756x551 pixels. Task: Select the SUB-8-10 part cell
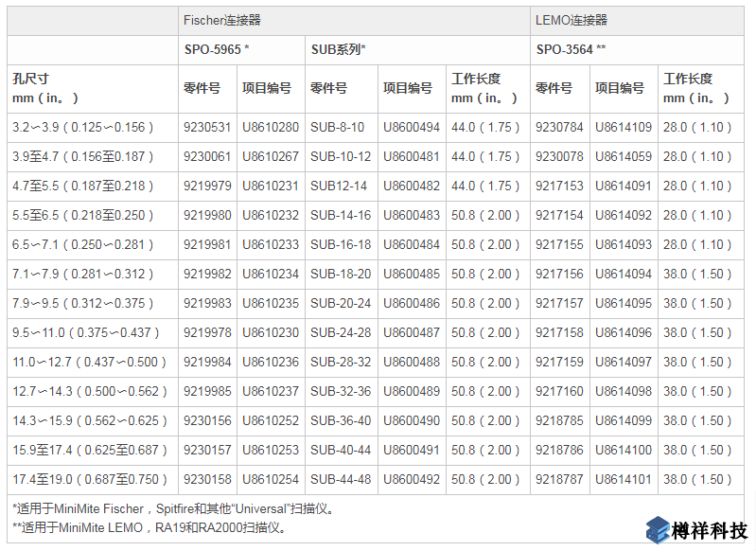337,128
